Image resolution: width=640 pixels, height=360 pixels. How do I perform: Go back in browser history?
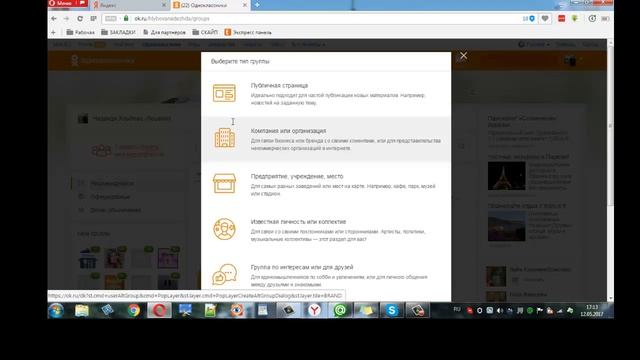click(x=54, y=18)
